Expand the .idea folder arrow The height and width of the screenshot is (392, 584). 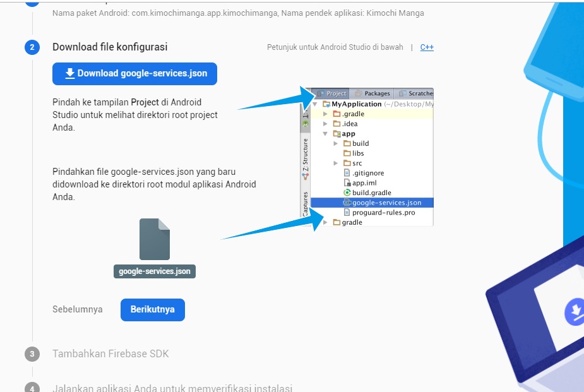[x=325, y=124]
